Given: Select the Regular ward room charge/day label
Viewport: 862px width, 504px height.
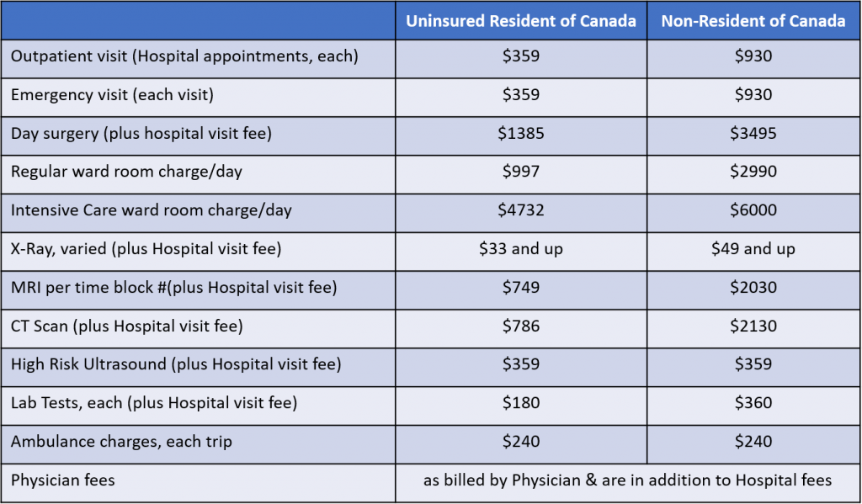Looking at the screenshot, I should [x=126, y=172].
